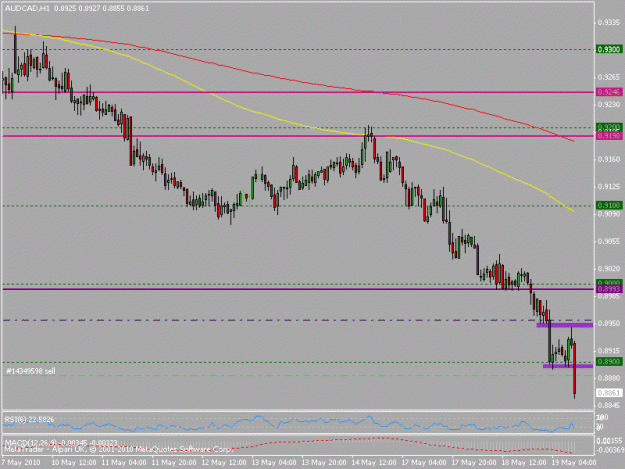Click the last large red candle near 0.8861
Screen dimensions: 625x469
click(x=574, y=367)
